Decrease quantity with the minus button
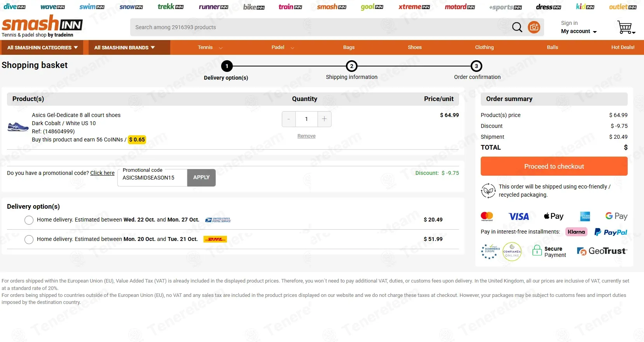This screenshot has width=644, height=342. 289,119
